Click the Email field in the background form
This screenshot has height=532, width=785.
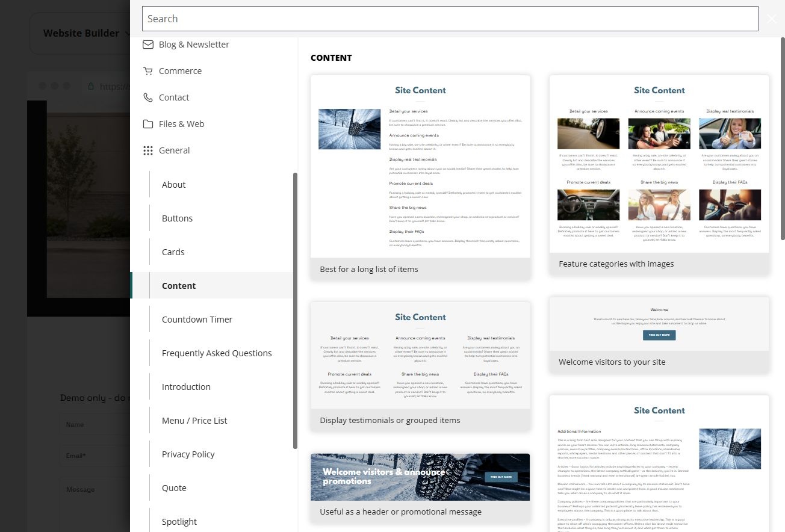(x=95, y=456)
